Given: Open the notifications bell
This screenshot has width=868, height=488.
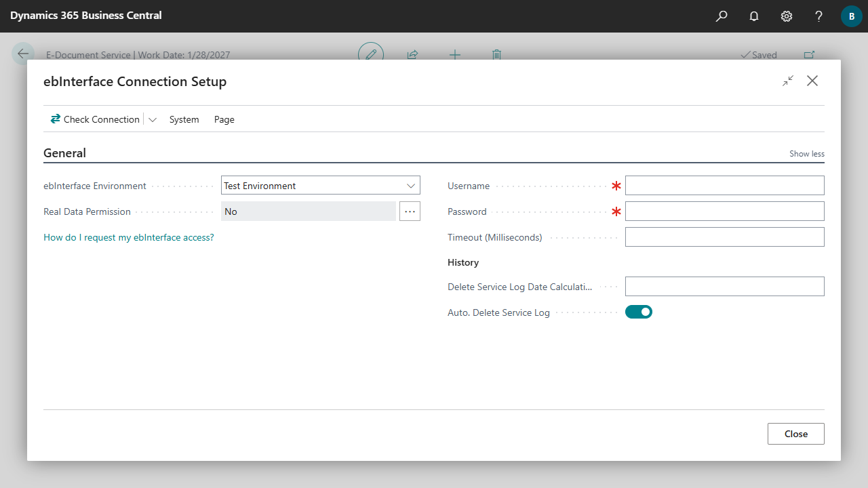Looking at the screenshot, I should (754, 16).
